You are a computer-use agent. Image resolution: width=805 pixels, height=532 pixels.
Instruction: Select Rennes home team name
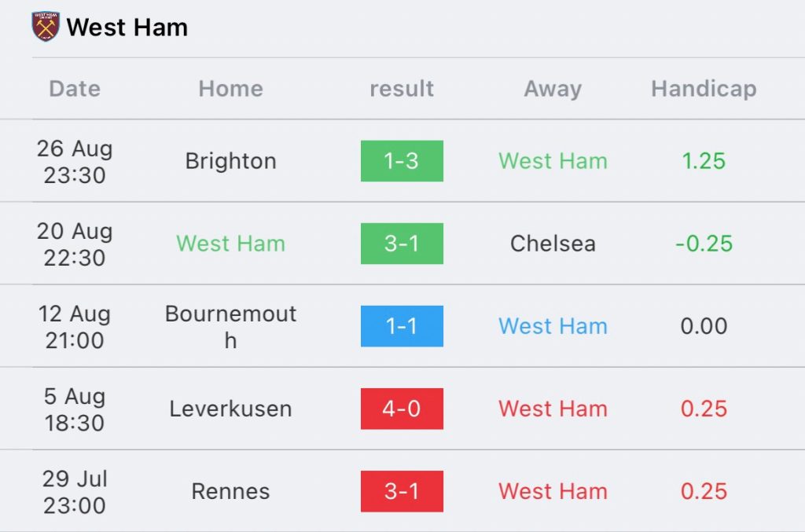point(230,491)
